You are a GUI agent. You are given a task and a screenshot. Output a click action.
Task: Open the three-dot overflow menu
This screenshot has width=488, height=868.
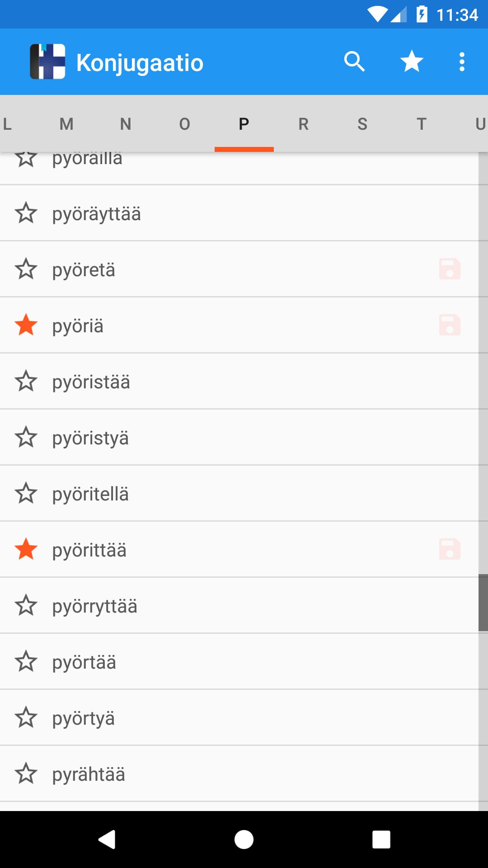[462, 61]
